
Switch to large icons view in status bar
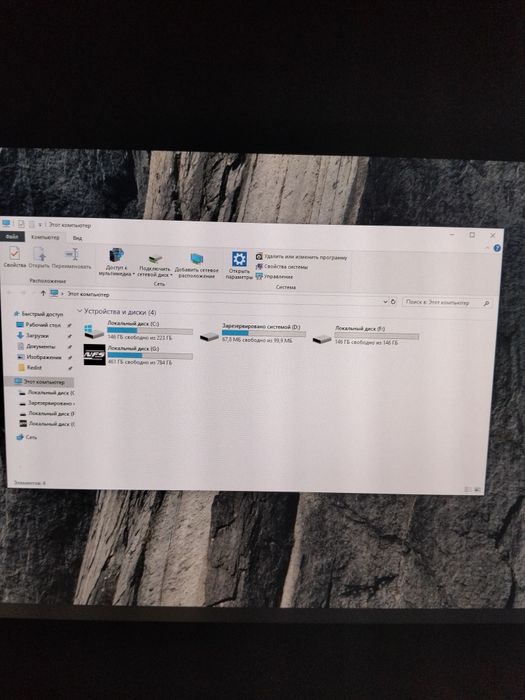[477, 490]
